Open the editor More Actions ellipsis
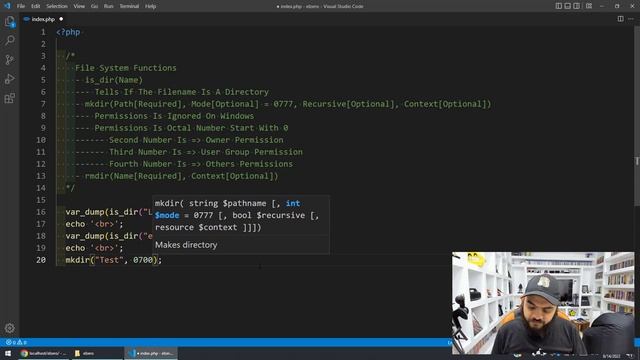 tap(631, 19)
